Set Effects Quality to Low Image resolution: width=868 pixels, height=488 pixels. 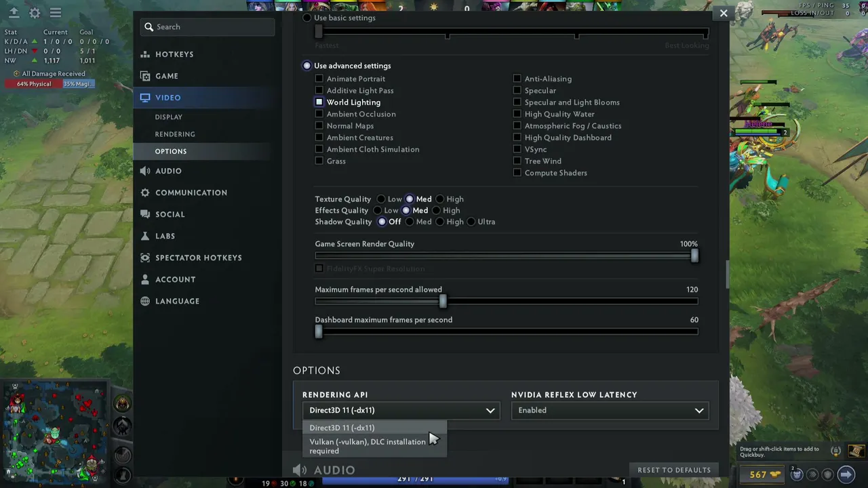point(378,210)
